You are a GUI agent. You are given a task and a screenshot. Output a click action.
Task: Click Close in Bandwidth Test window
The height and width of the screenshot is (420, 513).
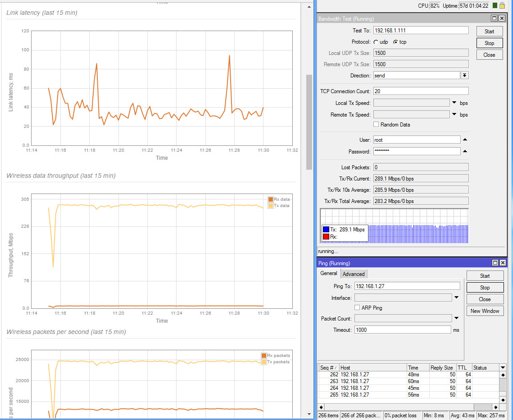(490, 55)
